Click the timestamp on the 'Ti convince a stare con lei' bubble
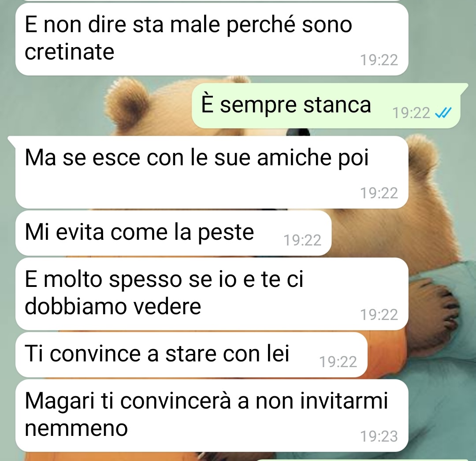The width and height of the screenshot is (476, 461). pyautogui.click(x=338, y=362)
